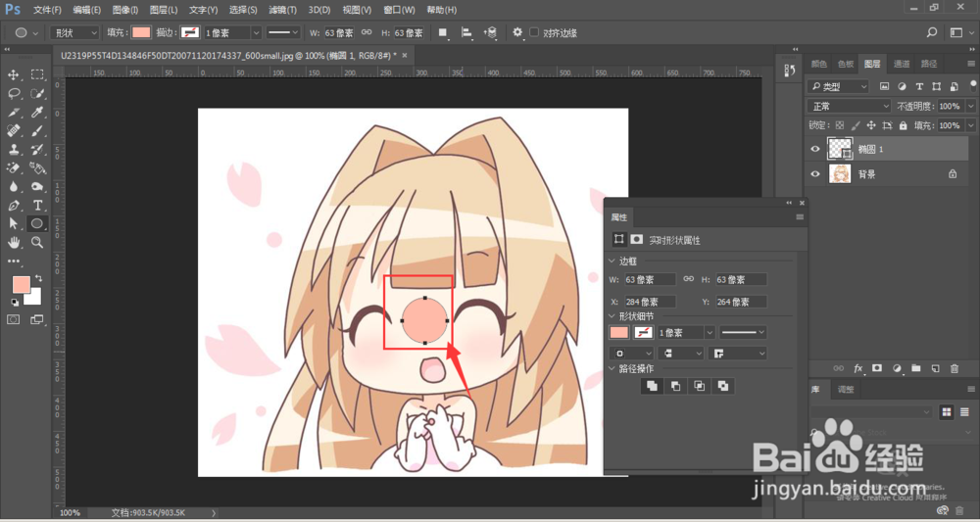Open stroke type dropdown in options bar

click(284, 32)
